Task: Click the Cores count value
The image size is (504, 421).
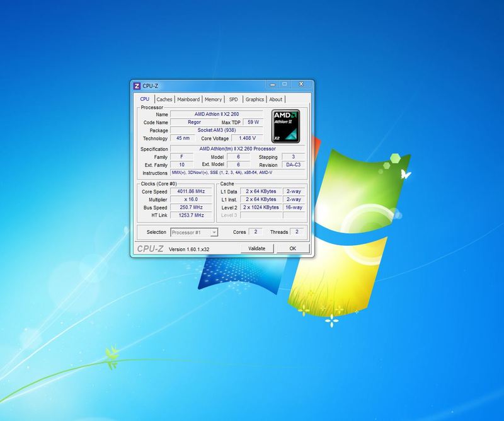Action: pyautogui.click(x=256, y=232)
